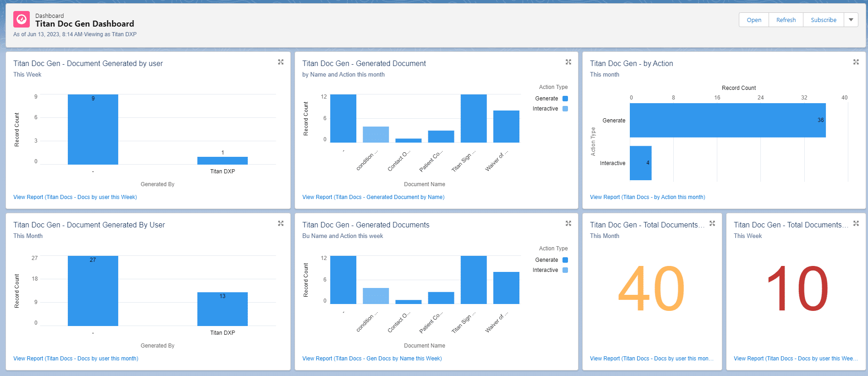Expand the Total Documents This Week widget
Viewport: 868px width, 376px height.
pos(856,223)
